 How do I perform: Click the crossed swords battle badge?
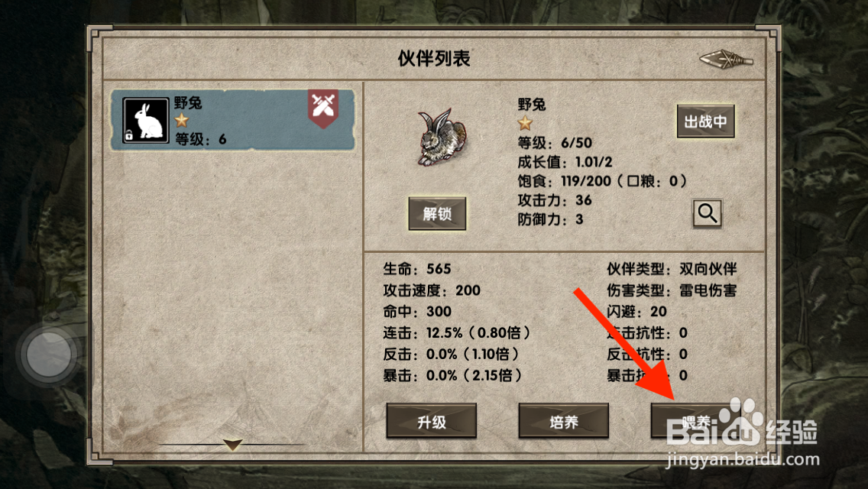click(323, 108)
